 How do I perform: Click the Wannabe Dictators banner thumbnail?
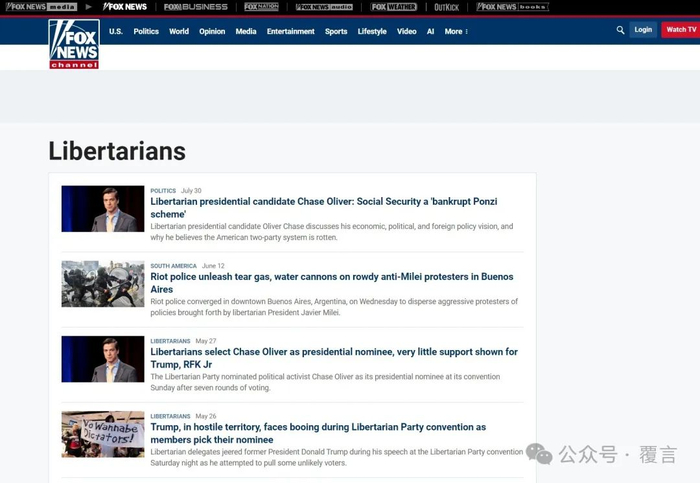click(103, 434)
